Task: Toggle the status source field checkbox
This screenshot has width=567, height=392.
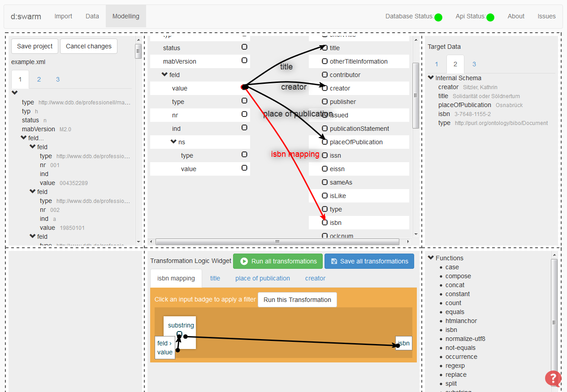Action: [244, 47]
